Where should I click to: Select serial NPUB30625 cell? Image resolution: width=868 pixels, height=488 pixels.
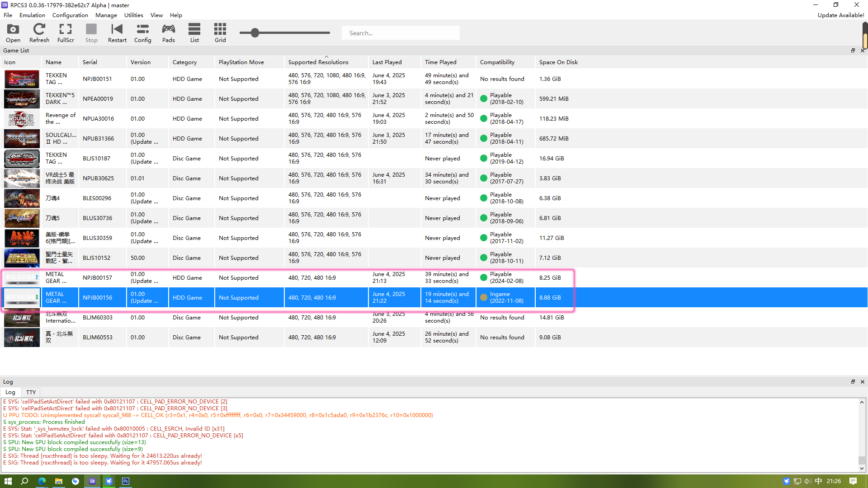pyautogui.click(x=103, y=178)
